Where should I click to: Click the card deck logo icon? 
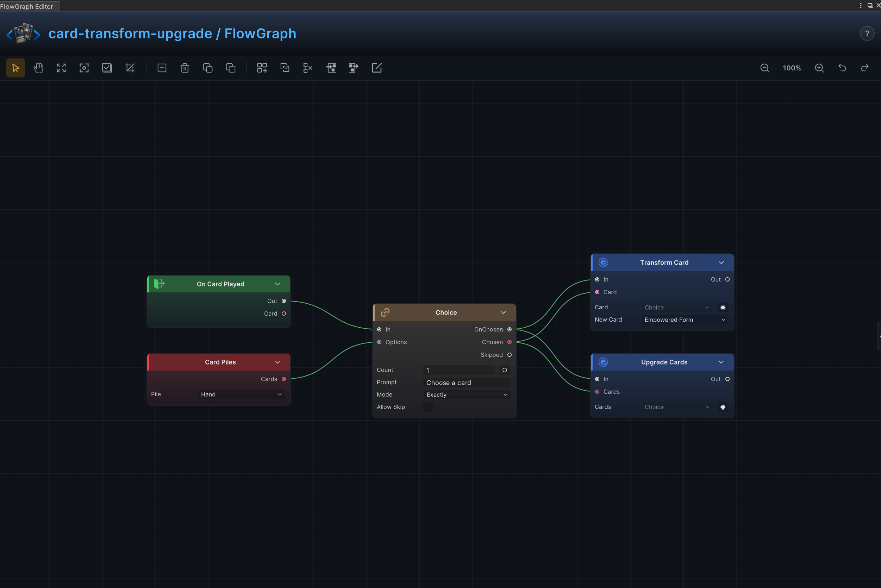tap(23, 33)
